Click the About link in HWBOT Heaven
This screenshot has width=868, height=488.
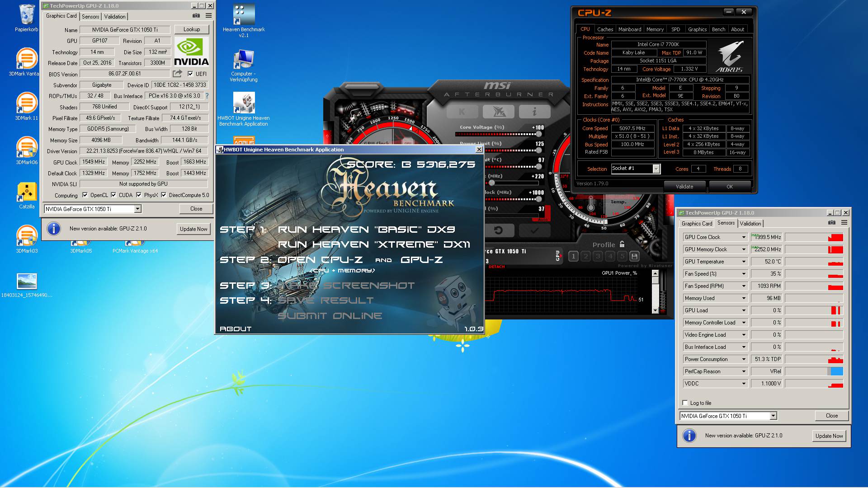[236, 329]
